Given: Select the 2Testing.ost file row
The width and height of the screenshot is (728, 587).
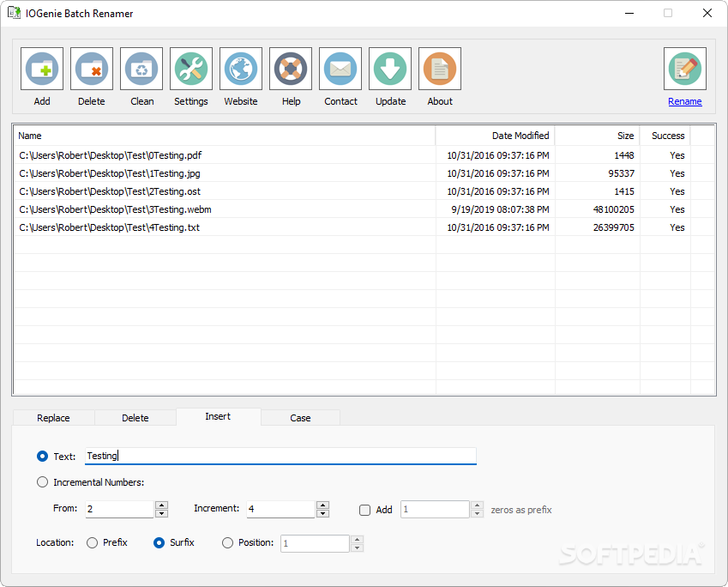Looking at the screenshot, I should [x=364, y=191].
